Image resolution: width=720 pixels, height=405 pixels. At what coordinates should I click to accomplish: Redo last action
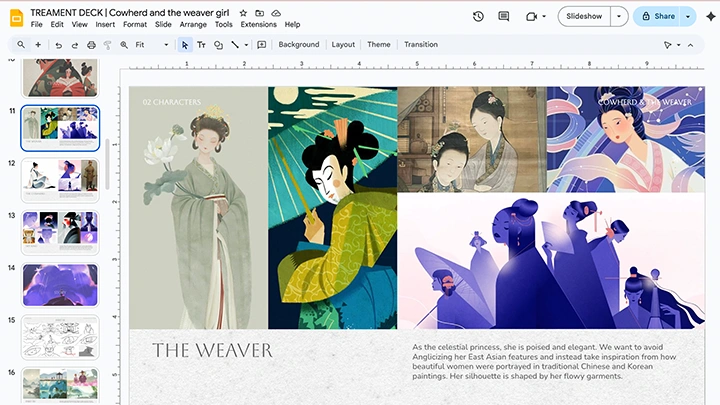[x=74, y=45]
